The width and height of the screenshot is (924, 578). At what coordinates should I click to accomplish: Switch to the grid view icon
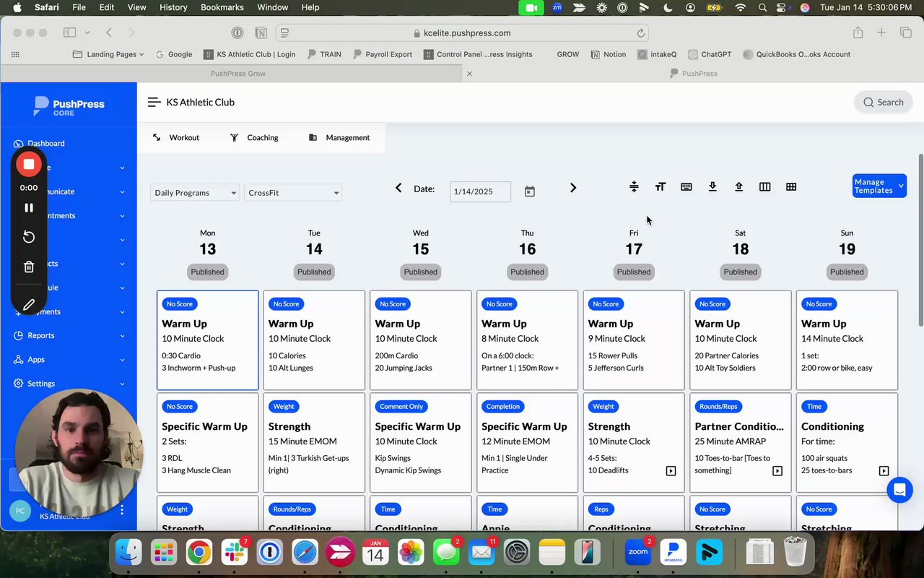[x=791, y=187]
